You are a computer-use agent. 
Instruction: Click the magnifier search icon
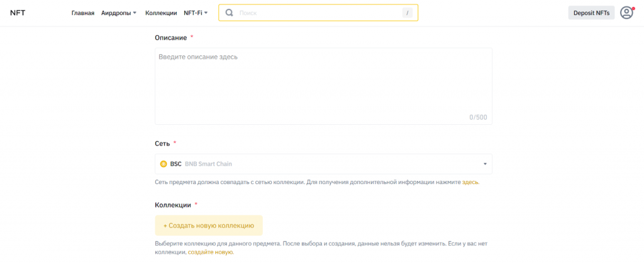coord(229,13)
